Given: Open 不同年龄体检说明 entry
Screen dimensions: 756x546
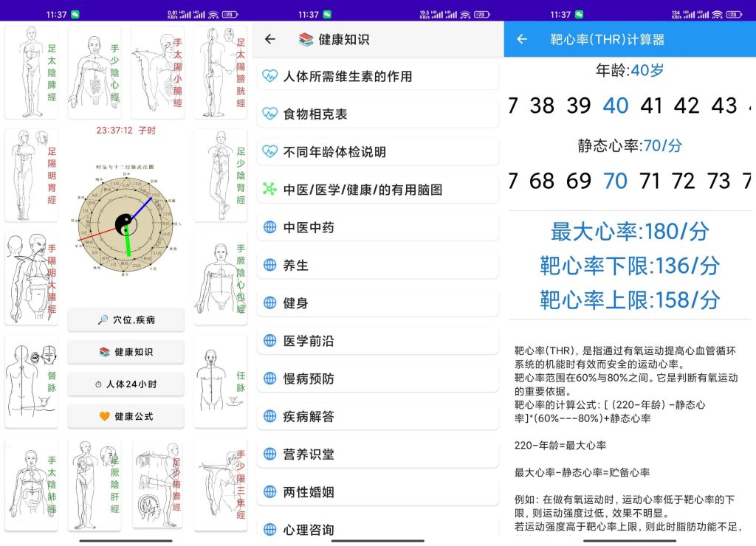Looking at the screenshot, I should [378, 152].
